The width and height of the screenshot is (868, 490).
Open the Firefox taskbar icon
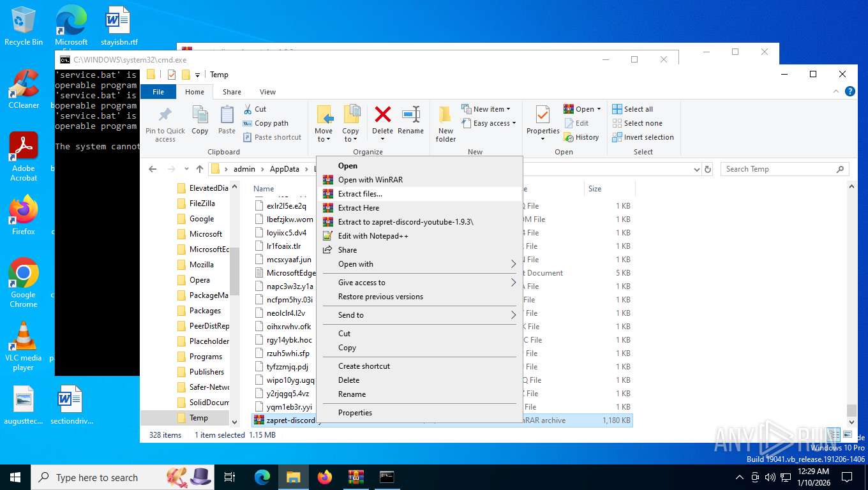325,477
